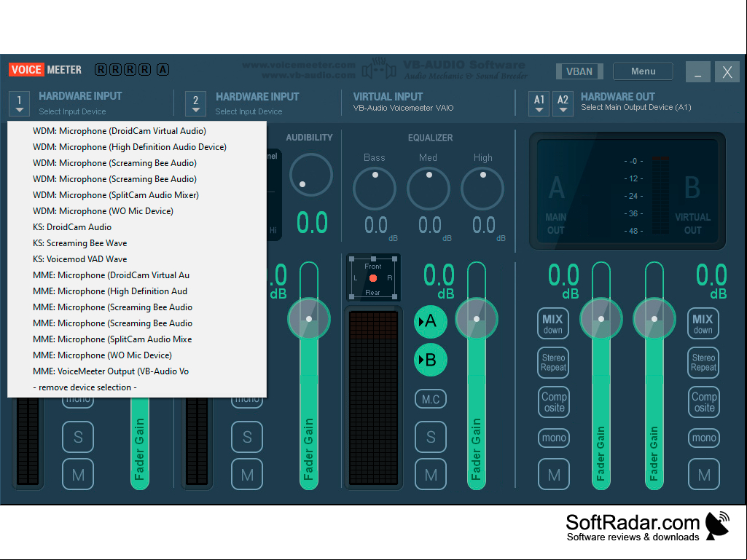747x560 pixels.
Task: Click the VoiceMeeter logo in the title bar
Action: click(45, 69)
